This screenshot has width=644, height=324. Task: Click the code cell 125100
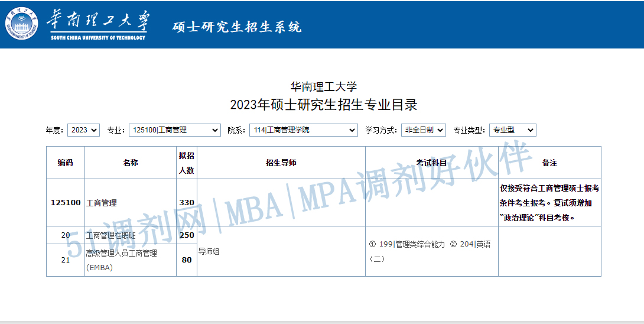(x=66, y=203)
